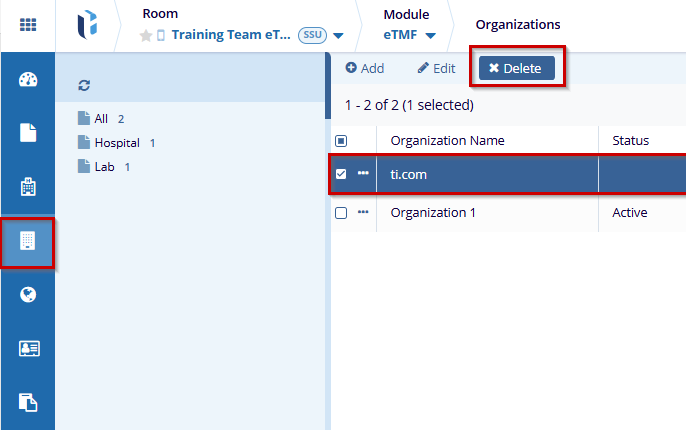The image size is (686, 430).
Task: Check the Organization 1 row checkbox
Action: (341, 212)
